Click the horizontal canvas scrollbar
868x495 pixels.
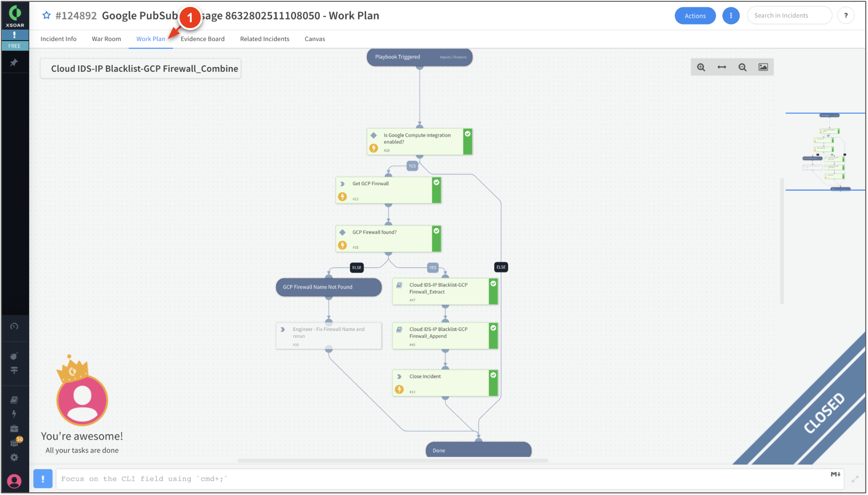[392, 461]
